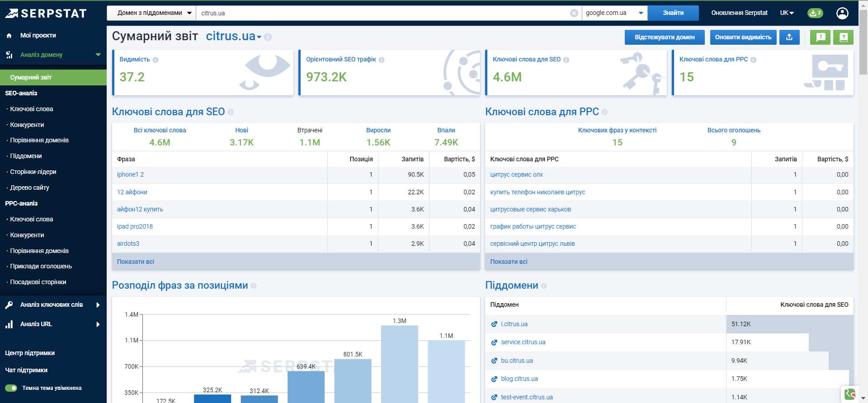Screen dimensions: 868x403
Task: Open airdots3 keyword link
Action: pyautogui.click(x=128, y=244)
